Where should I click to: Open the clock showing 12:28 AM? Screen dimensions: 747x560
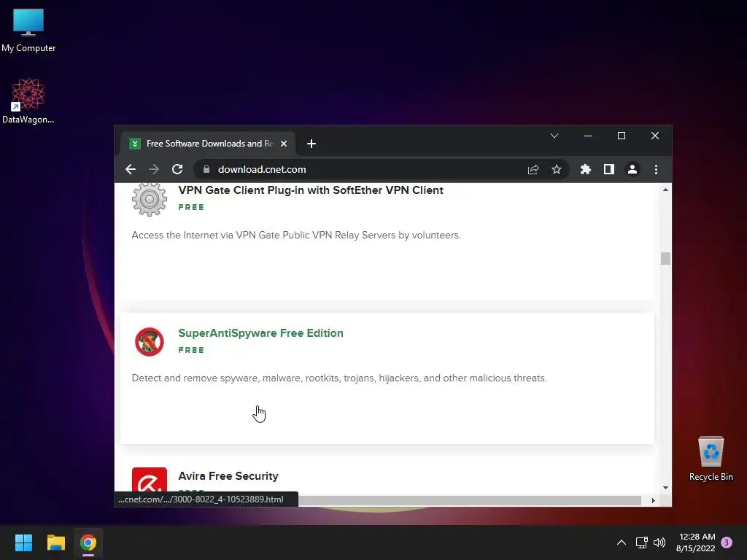click(x=696, y=542)
